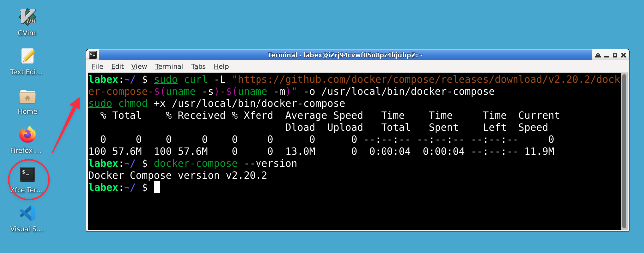
Task: Click the terminal vertical scrollbar
Action: click(624, 150)
